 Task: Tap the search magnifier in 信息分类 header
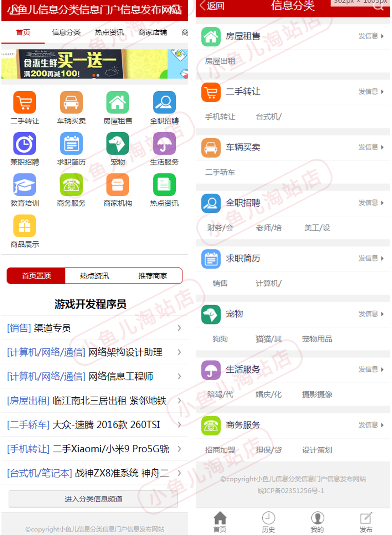378,5
